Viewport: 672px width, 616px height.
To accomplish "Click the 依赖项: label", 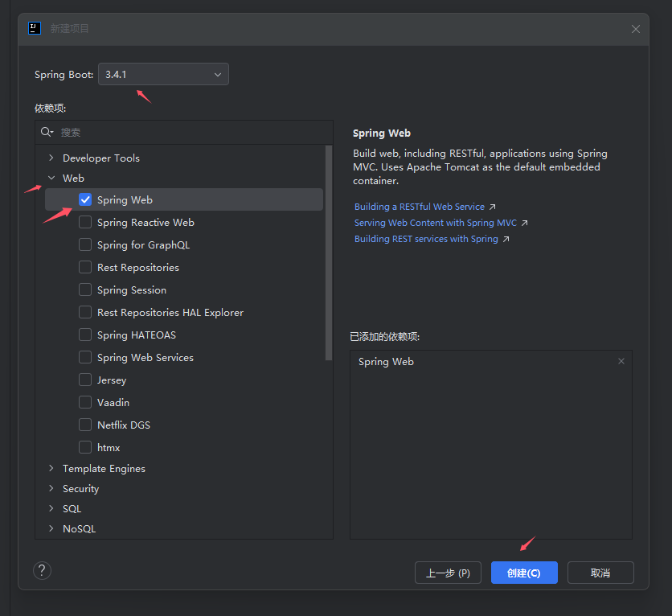I will tap(50, 109).
